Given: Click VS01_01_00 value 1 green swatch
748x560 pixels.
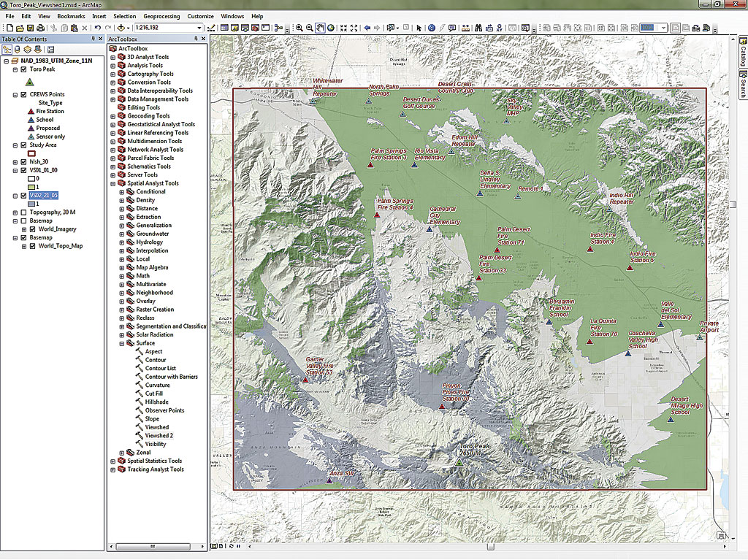Looking at the screenshot, I should (x=31, y=187).
